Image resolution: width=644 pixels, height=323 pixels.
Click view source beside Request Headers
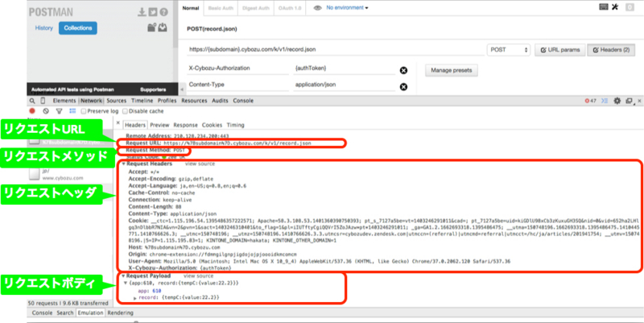tap(200, 164)
